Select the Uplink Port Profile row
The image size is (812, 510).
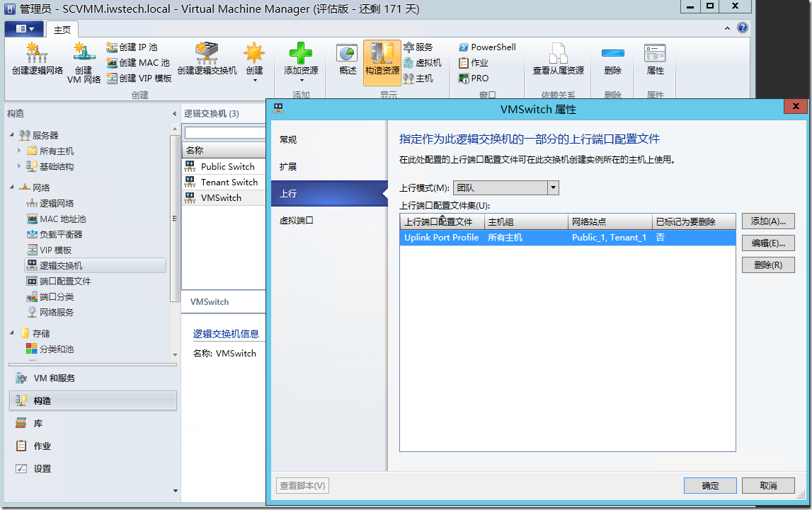coord(568,238)
